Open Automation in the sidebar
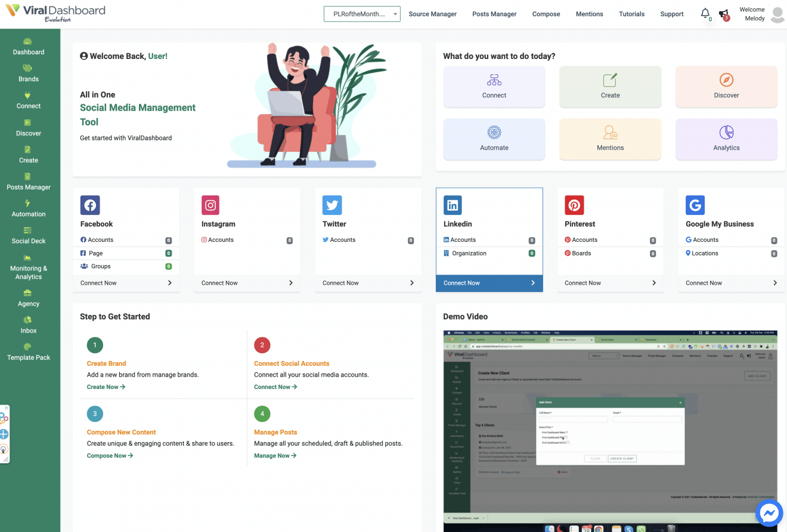This screenshot has height=532, width=787. (x=29, y=209)
